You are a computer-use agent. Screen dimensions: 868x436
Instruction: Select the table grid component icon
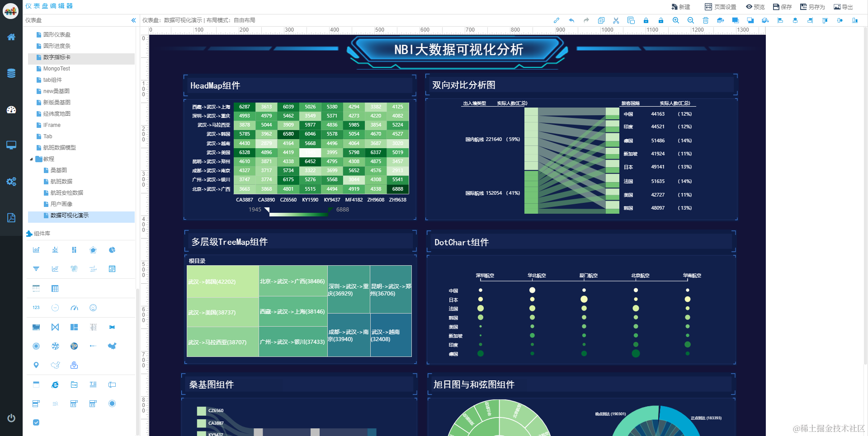[x=55, y=289]
